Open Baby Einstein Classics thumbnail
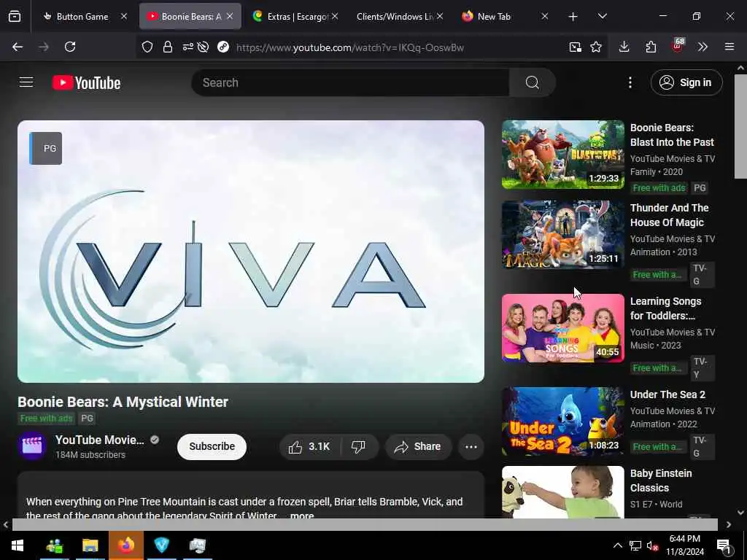Screen dimensions: 747x560 (x=562, y=491)
